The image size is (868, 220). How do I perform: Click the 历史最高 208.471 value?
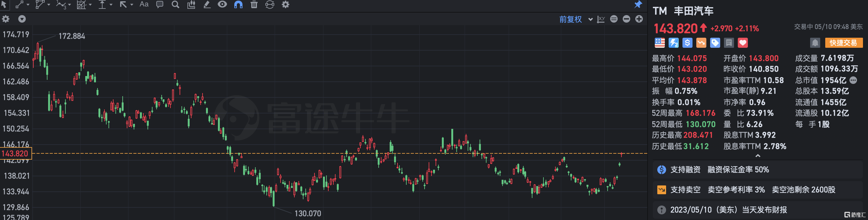point(698,135)
